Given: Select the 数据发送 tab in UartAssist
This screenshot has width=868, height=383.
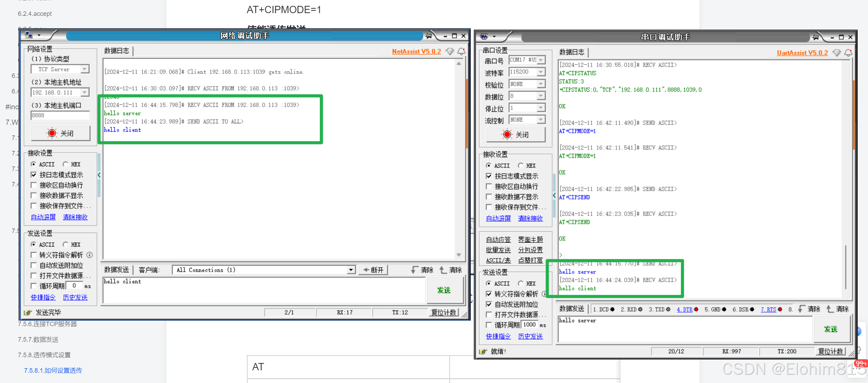Looking at the screenshot, I should (x=571, y=309).
